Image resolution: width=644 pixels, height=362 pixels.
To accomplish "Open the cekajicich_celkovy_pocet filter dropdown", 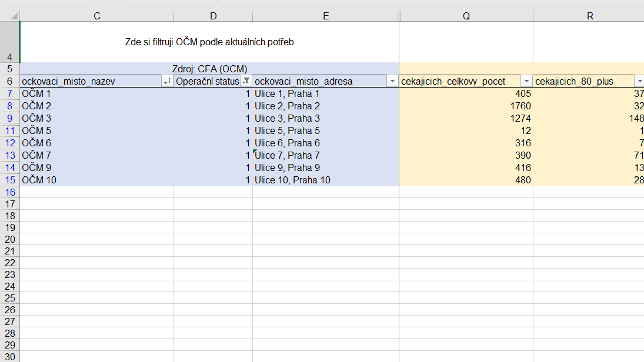I will 526,82.
